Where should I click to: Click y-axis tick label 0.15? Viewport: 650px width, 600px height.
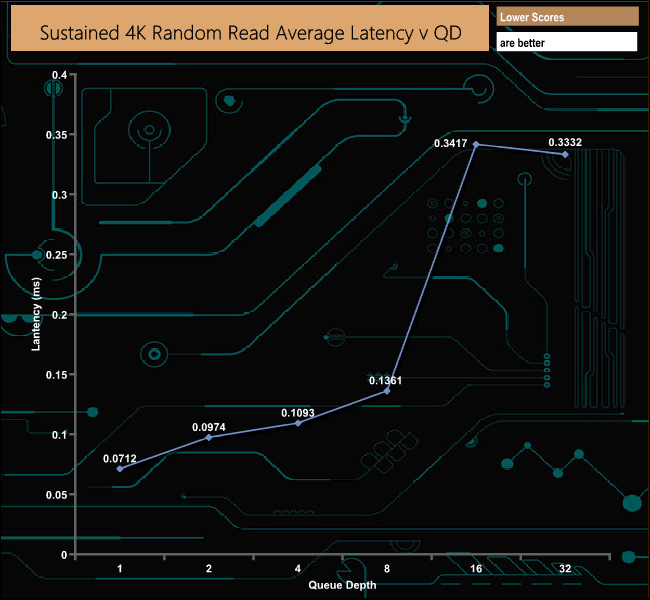pos(56,374)
